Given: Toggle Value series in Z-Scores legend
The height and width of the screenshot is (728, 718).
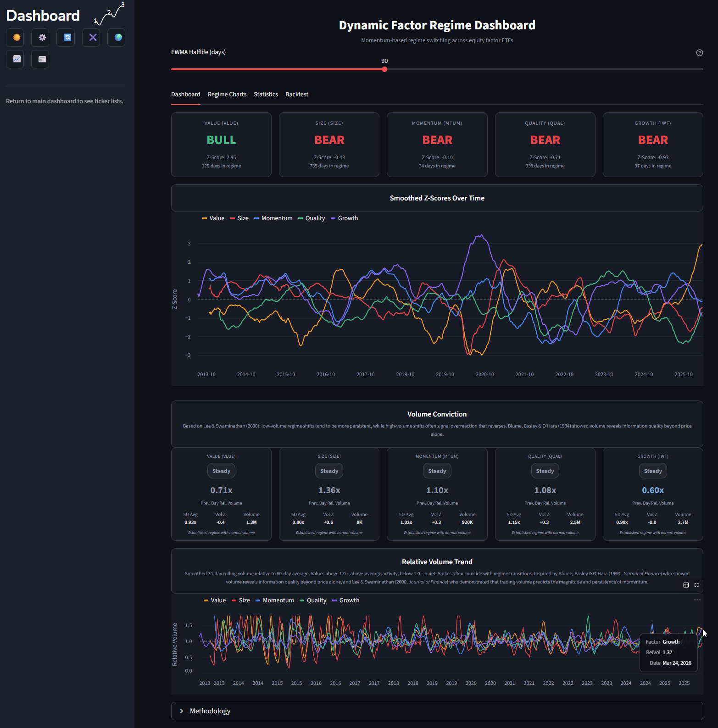Looking at the screenshot, I should coord(213,218).
